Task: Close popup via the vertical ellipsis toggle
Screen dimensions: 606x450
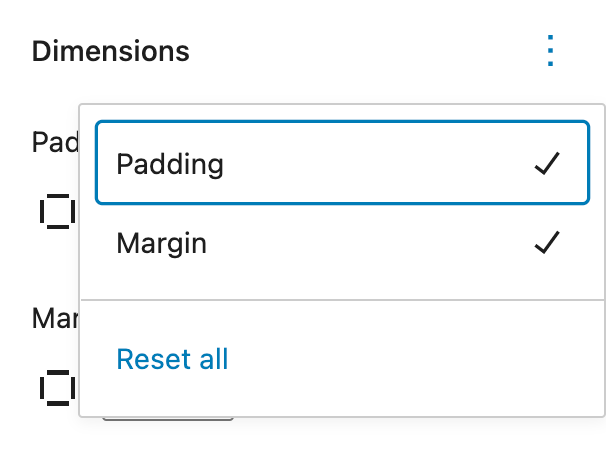Action: click(550, 51)
